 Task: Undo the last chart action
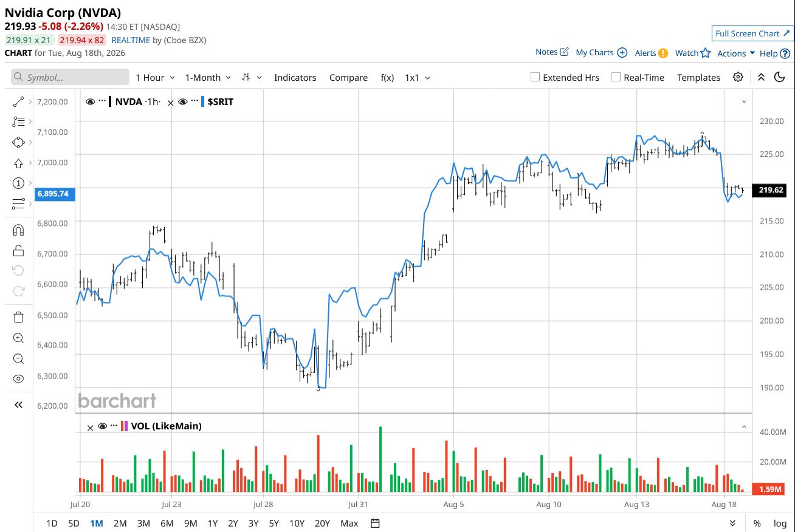[18, 270]
